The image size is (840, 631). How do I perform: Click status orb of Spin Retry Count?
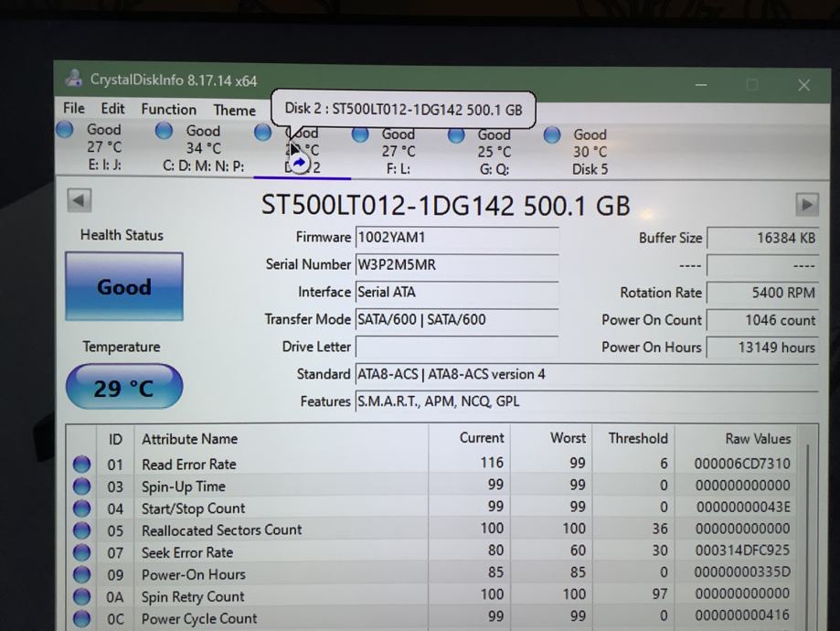click(x=82, y=596)
